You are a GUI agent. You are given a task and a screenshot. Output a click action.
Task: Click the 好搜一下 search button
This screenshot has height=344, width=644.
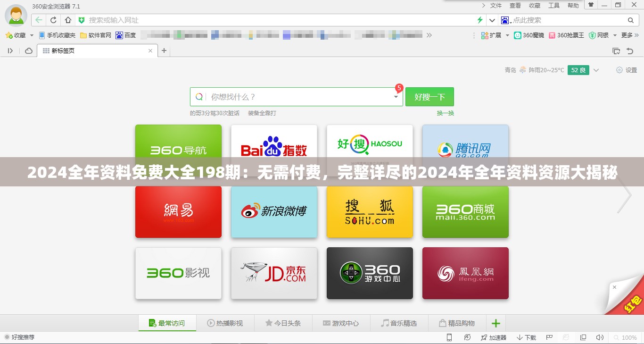coord(429,97)
